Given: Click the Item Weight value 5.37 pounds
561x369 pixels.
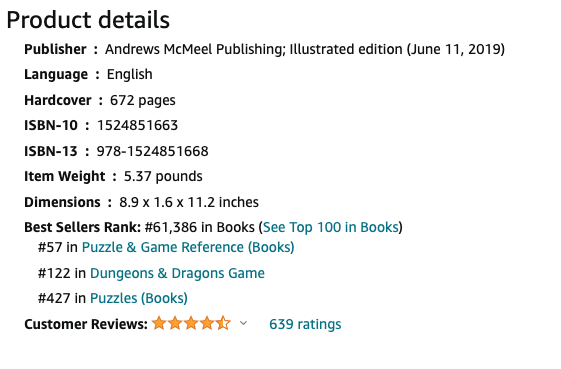Looking at the screenshot, I should [163, 176].
